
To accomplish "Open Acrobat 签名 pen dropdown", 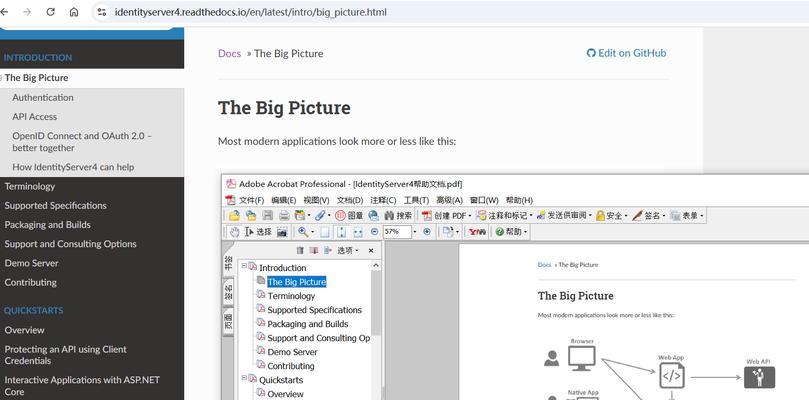I will pos(649,215).
